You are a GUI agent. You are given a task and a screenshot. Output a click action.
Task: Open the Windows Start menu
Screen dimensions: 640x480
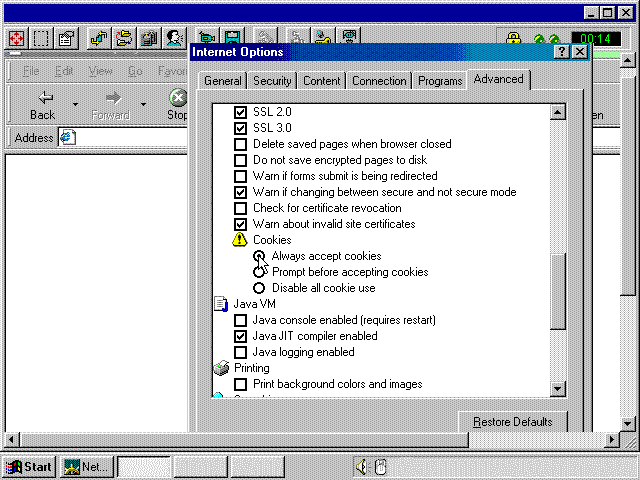click(29, 467)
